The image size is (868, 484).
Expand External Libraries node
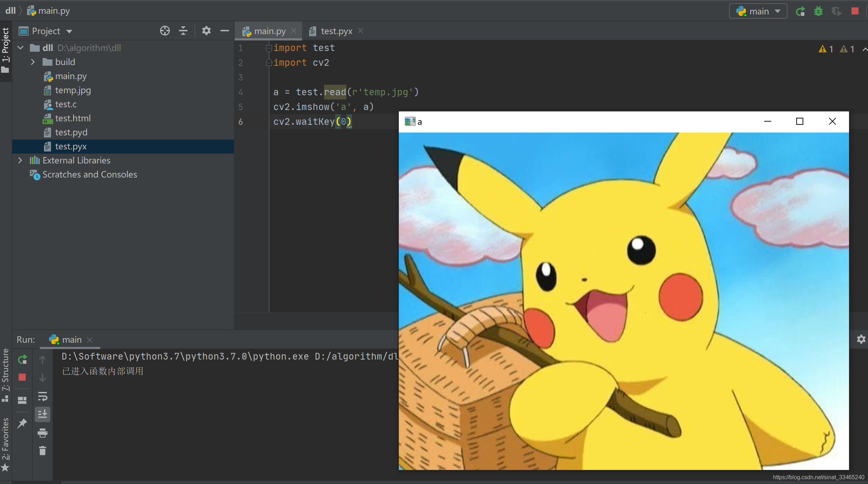pyautogui.click(x=20, y=160)
